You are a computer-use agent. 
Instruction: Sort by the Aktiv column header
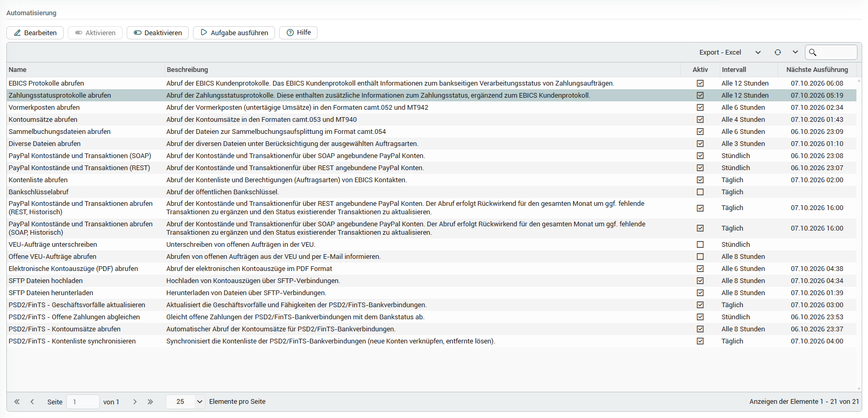(700, 70)
